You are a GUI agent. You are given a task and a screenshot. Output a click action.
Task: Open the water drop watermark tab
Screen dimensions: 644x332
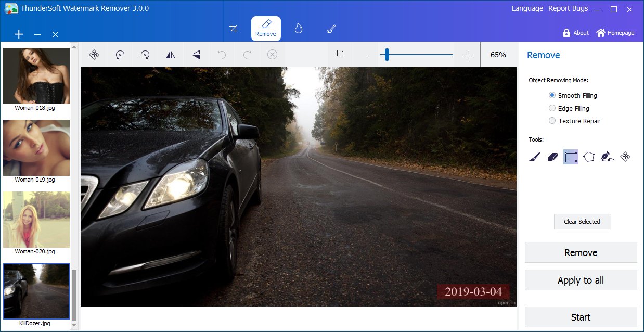point(298,29)
